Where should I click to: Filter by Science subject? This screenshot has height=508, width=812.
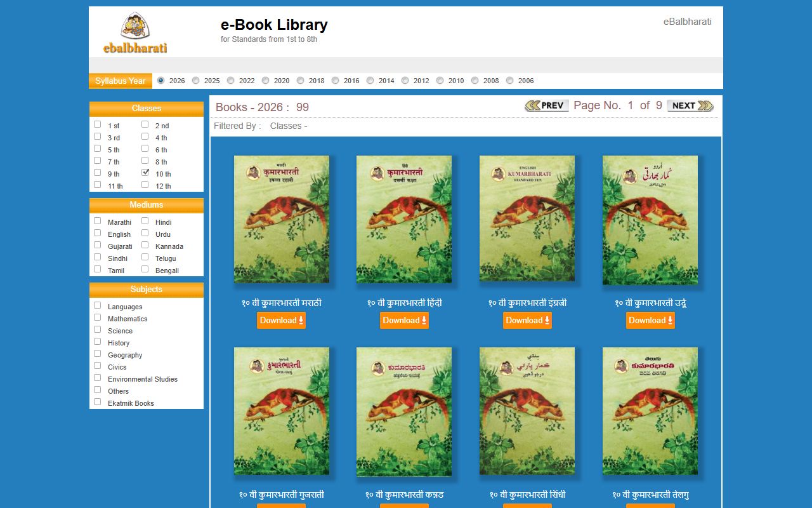click(98, 330)
